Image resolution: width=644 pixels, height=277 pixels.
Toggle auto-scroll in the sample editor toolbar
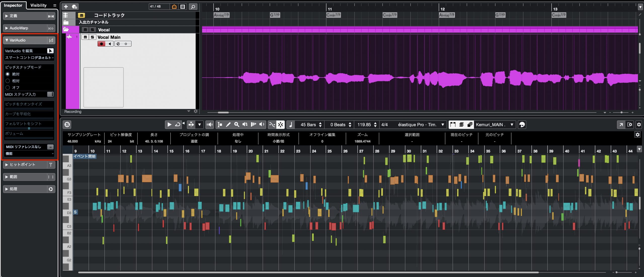tap(191, 125)
